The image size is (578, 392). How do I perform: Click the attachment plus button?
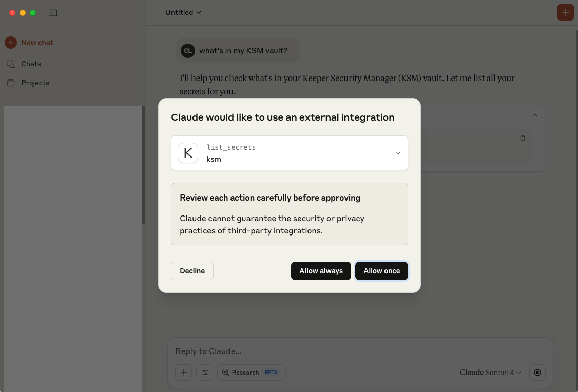183,373
